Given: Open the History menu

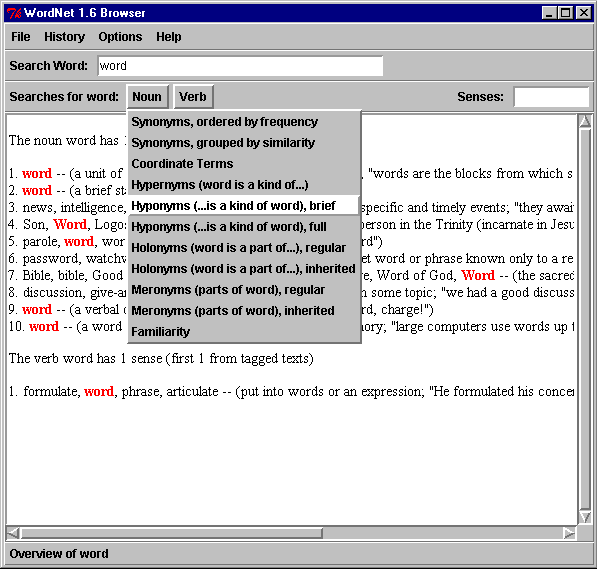Looking at the screenshot, I should 64,37.
